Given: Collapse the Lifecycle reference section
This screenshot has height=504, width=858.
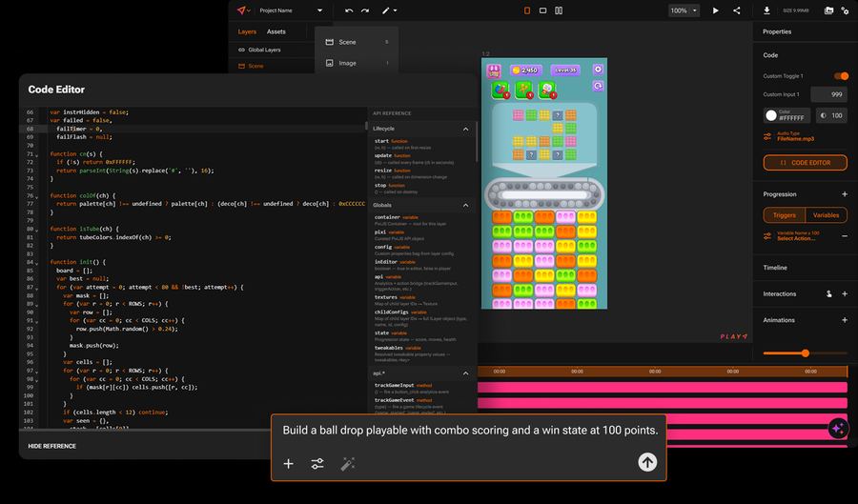Looking at the screenshot, I should point(465,129).
